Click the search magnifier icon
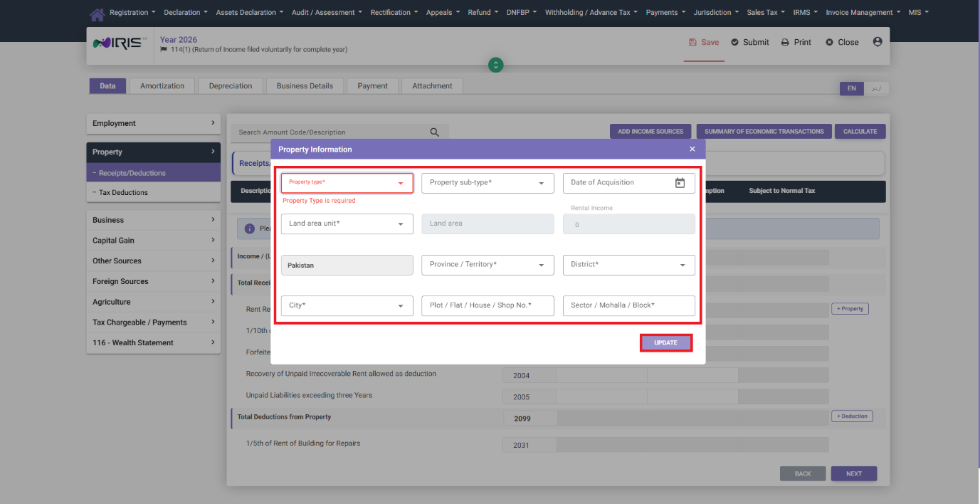Screen dimensions: 980x504 (435, 132)
